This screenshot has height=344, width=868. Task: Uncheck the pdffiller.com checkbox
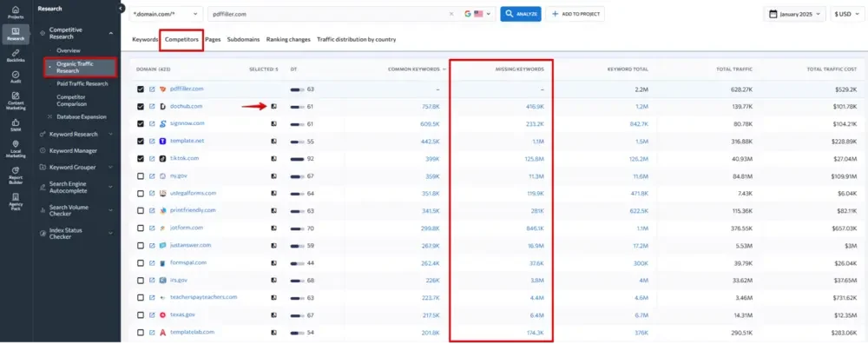tap(141, 89)
